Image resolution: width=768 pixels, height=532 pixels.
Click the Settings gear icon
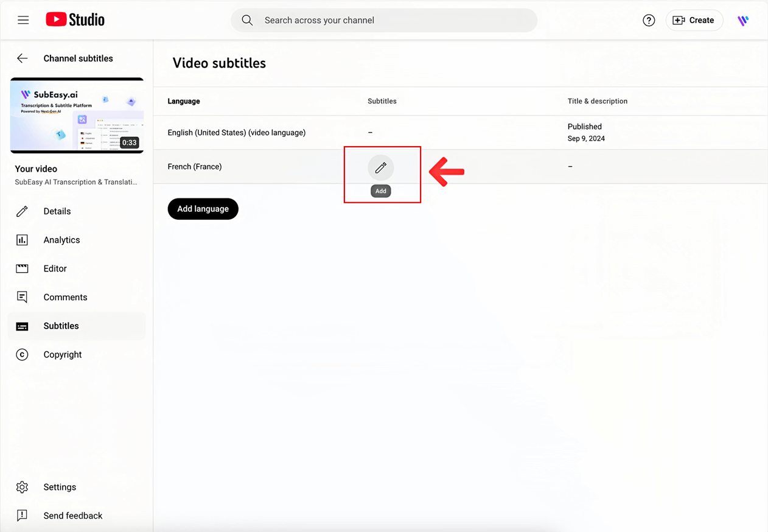click(x=22, y=487)
